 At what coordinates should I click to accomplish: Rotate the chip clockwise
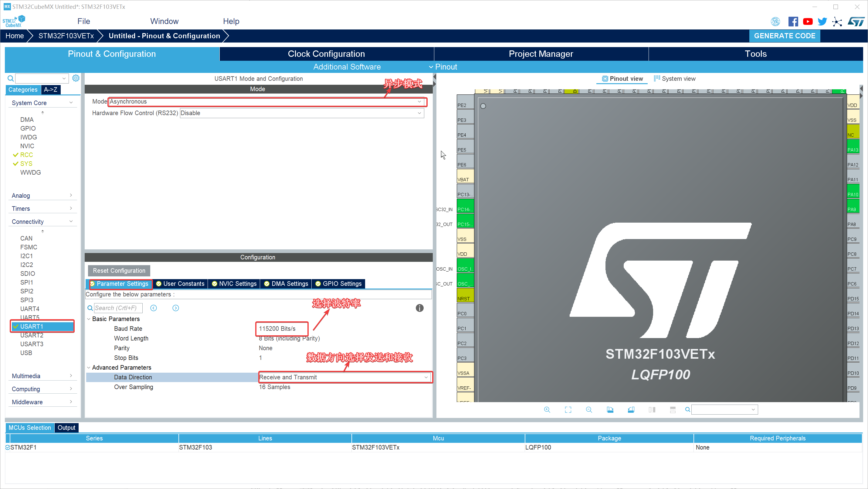(x=610, y=410)
